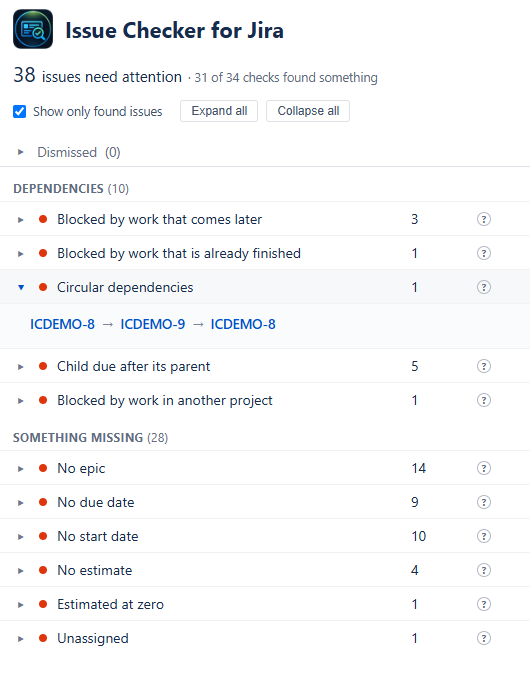The width and height of the screenshot is (530, 676).
Task: Click the DEPENDENCIES (10) section heading
Action: [71, 189]
